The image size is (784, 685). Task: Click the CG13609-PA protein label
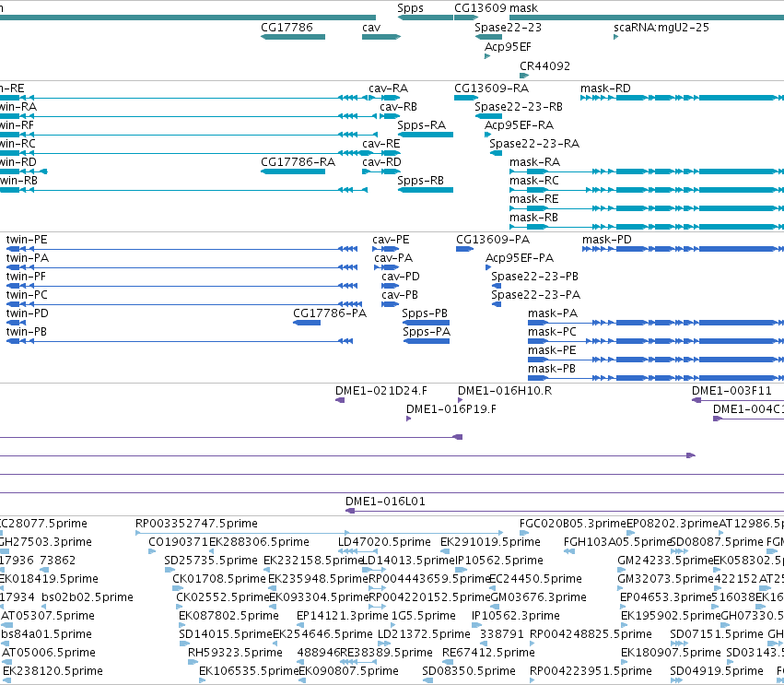click(x=493, y=241)
